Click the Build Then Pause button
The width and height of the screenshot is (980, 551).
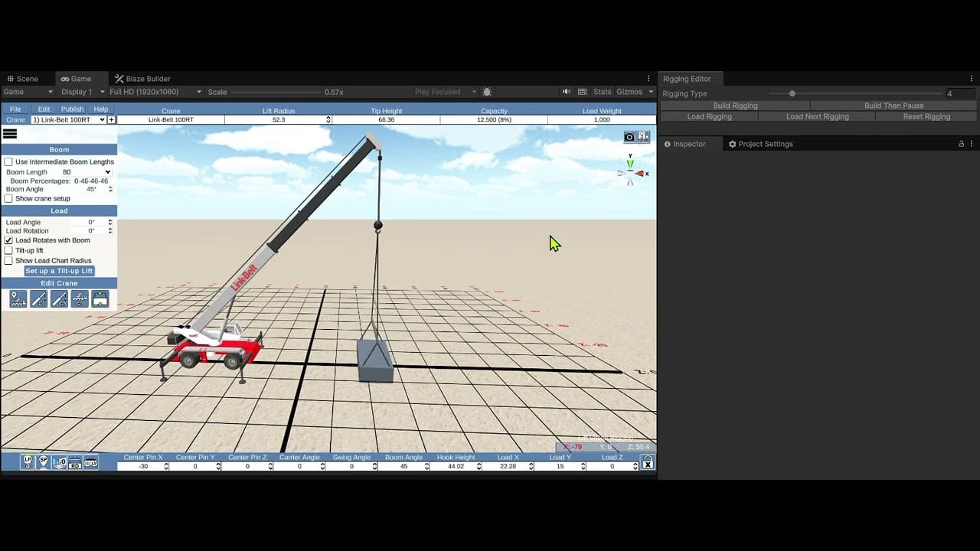click(x=893, y=106)
